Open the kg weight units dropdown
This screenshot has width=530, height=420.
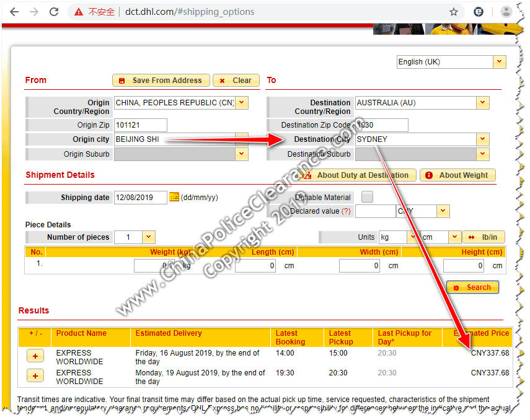412,237
